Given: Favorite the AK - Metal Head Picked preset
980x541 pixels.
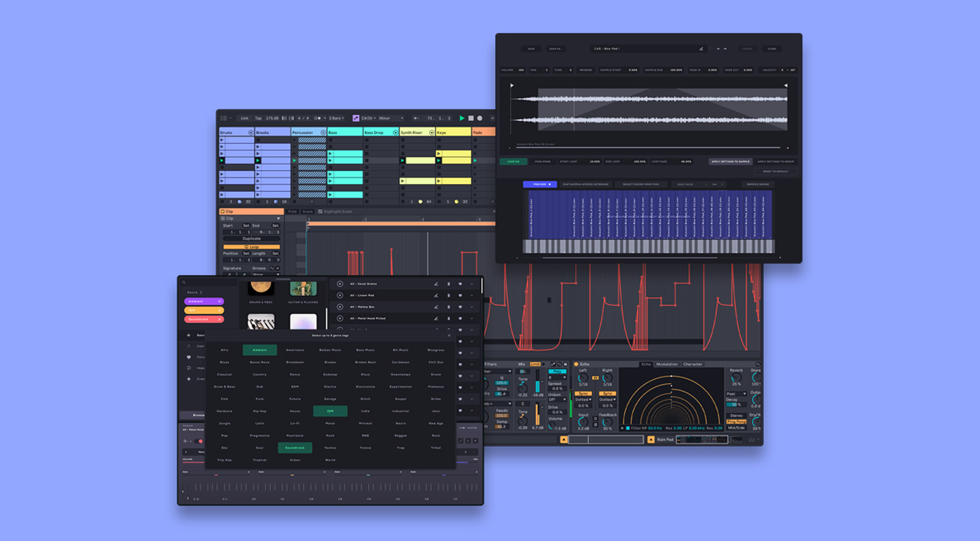Looking at the screenshot, I should [460, 318].
